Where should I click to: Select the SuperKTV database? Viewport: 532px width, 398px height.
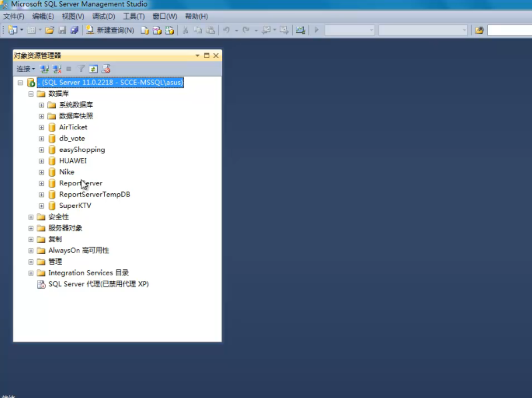tap(75, 205)
